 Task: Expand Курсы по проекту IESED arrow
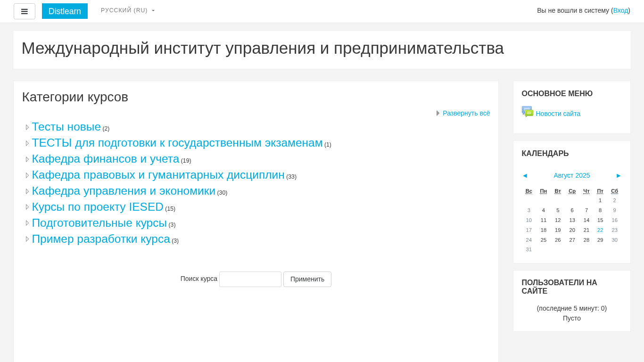pos(27,207)
